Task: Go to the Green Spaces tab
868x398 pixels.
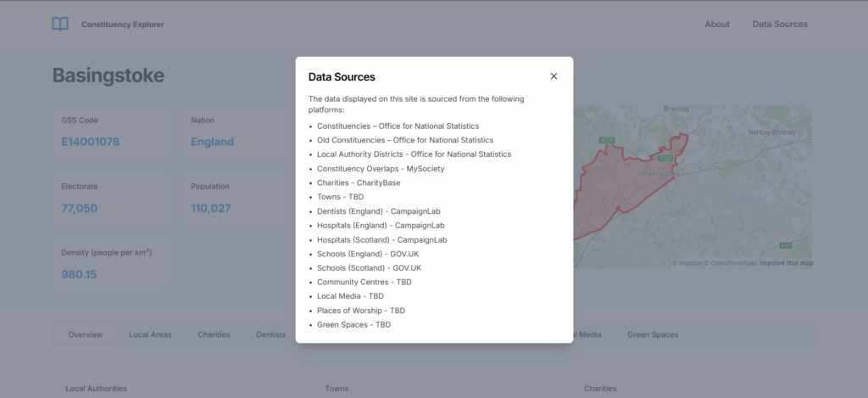Action: click(653, 335)
